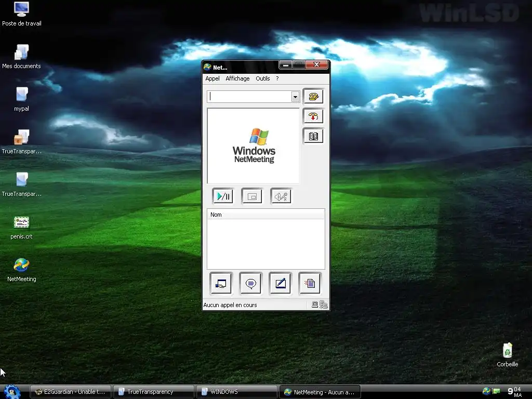Open the Share Program tool

click(221, 283)
